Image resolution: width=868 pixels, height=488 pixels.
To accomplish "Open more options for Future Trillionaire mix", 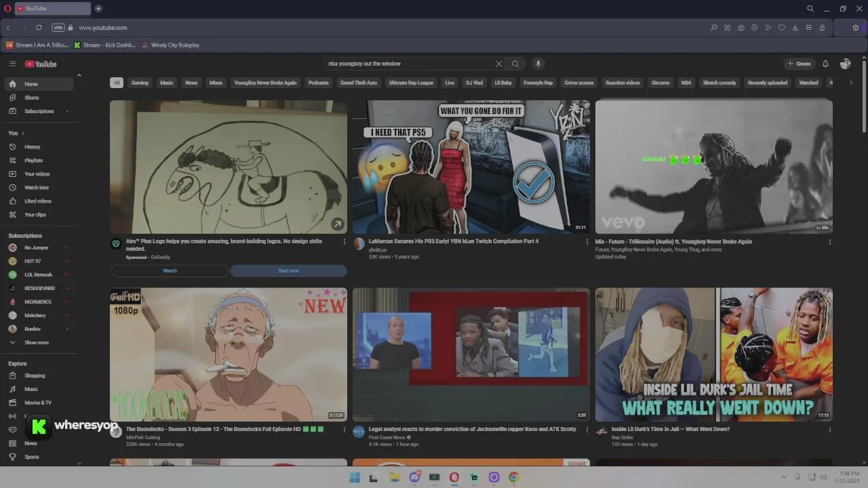I will point(830,242).
